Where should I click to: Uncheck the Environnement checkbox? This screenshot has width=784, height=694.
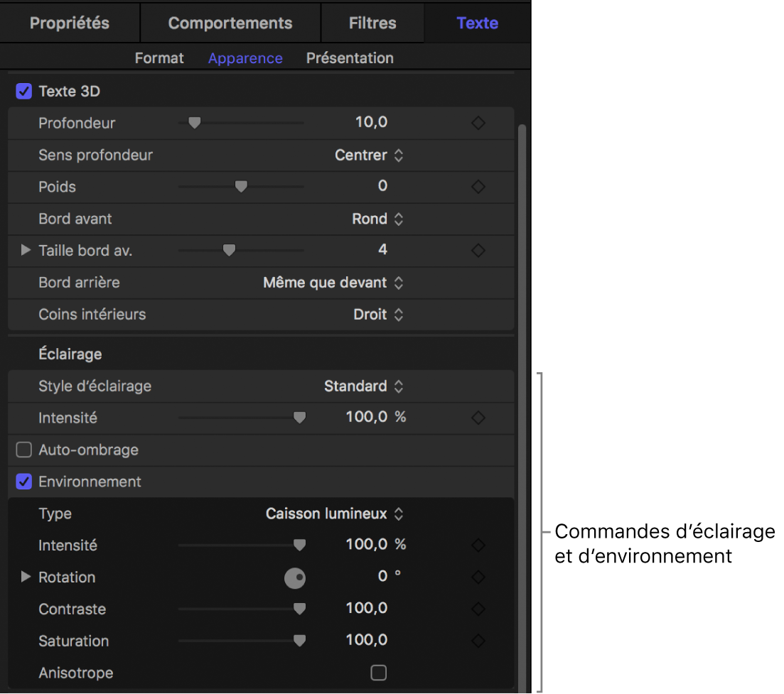(24, 482)
